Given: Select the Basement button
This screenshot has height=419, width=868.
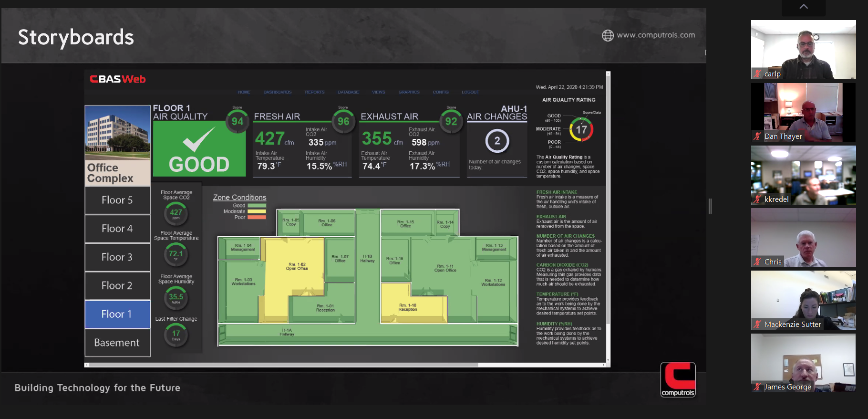Looking at the screenshot, I should (x=117, y=343).
